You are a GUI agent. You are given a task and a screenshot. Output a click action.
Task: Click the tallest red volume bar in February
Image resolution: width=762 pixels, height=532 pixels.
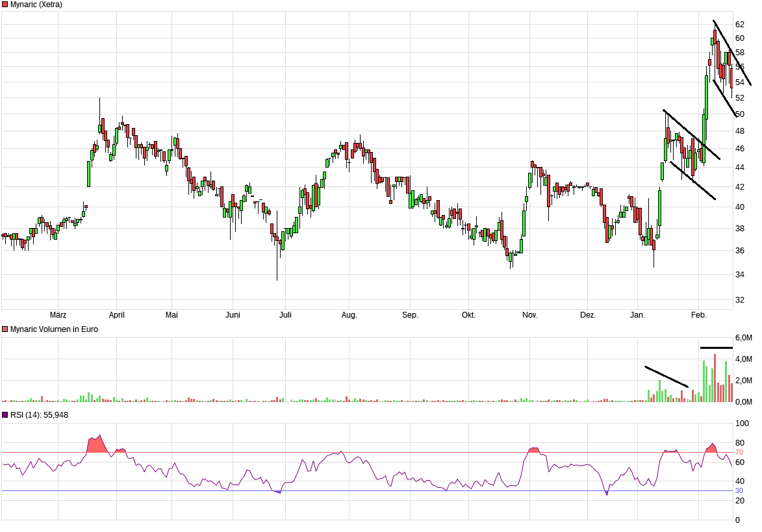coord(715,378)
